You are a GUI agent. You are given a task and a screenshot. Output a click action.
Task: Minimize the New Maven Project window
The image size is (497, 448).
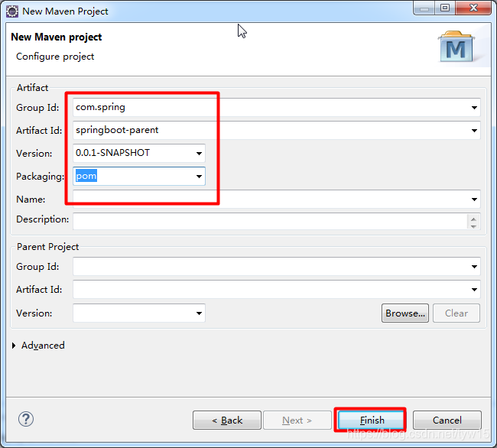click(x=424, y=8)
